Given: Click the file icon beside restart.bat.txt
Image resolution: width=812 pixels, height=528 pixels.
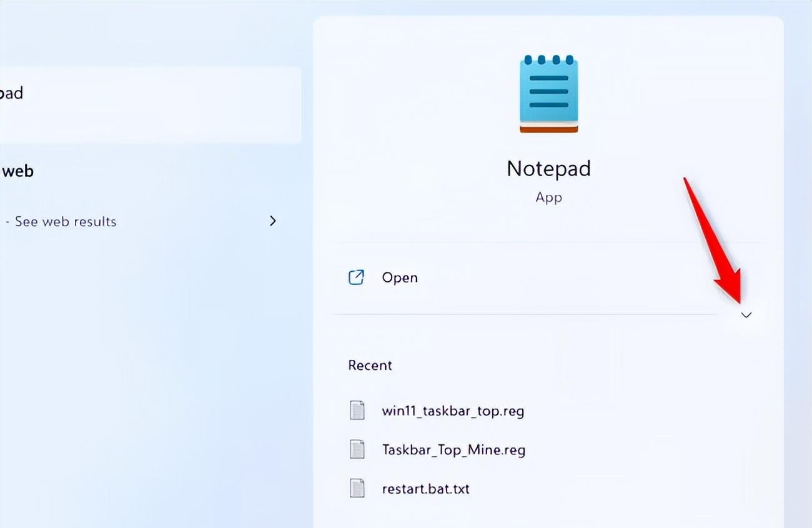Looking at the screenshot, I should point(357,488).
